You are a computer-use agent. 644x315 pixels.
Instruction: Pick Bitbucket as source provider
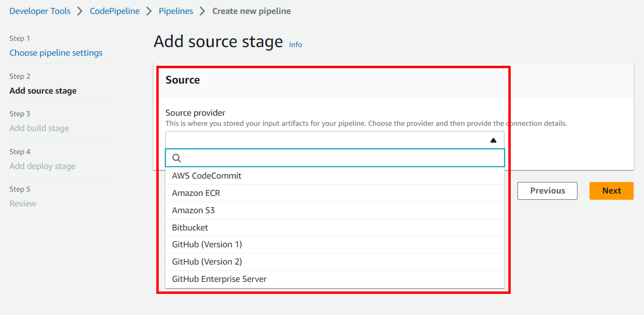(190, 228)
